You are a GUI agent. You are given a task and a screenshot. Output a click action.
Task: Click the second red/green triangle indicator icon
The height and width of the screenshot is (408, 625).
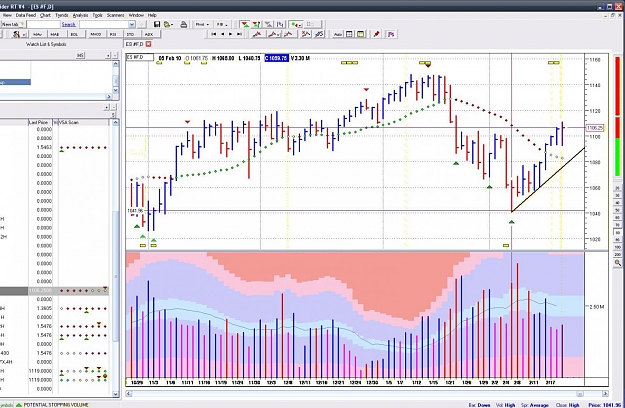256,25
